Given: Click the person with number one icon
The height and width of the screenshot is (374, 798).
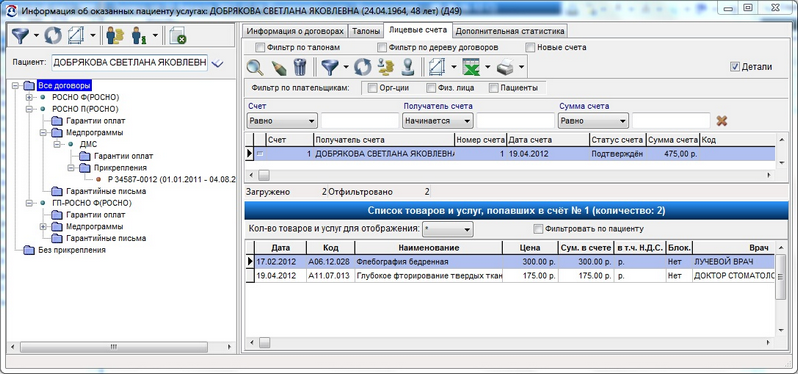Looking at the screenshot, I should point(138,36).
